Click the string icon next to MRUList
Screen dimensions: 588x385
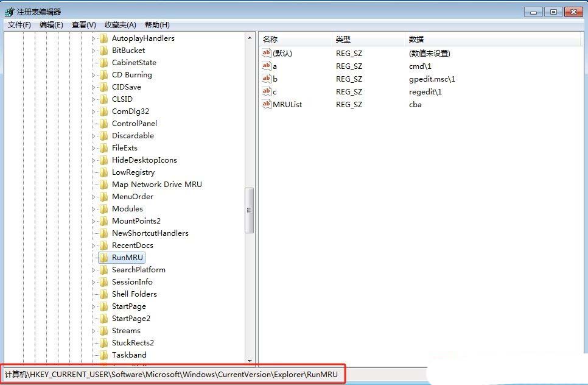pos(266,104)
